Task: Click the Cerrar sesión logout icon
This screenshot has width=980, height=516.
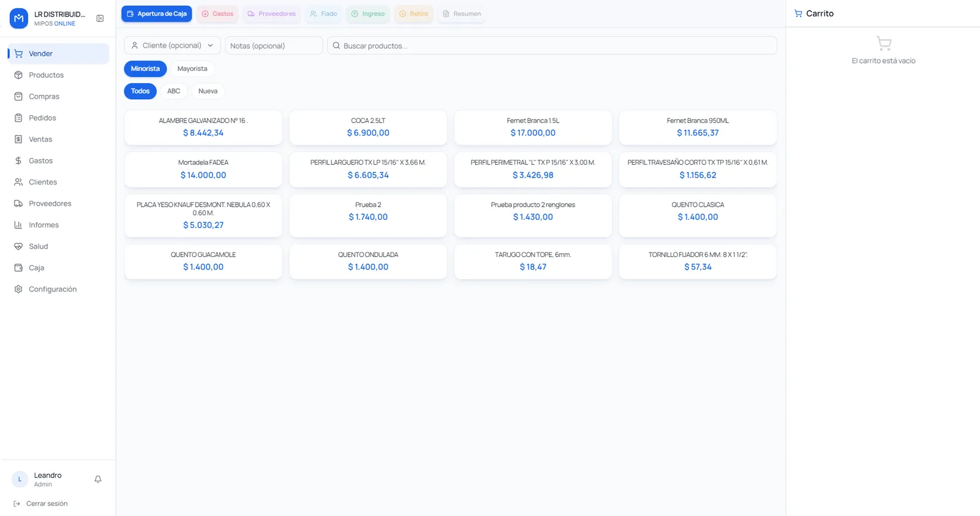Action: (x=17, y=504)
